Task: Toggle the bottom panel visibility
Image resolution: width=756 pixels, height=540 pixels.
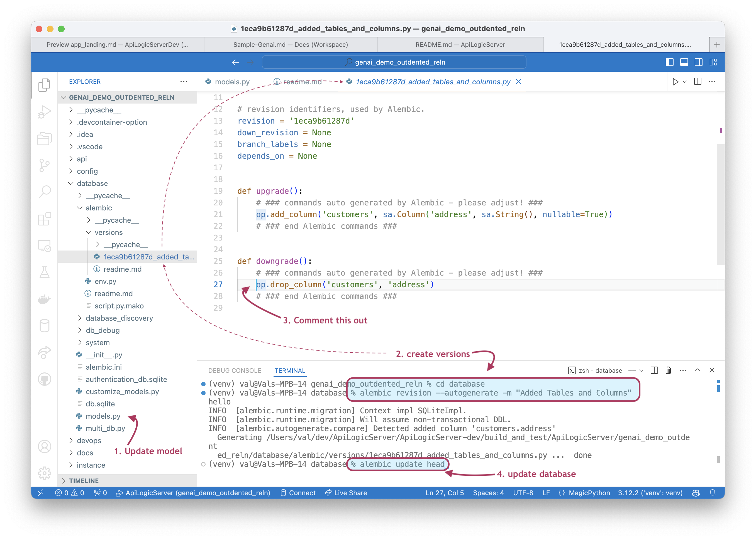Action: [684, 62]
